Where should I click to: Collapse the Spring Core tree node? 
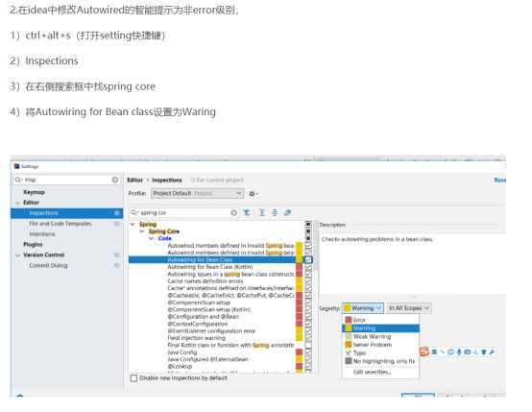point(142,231)
